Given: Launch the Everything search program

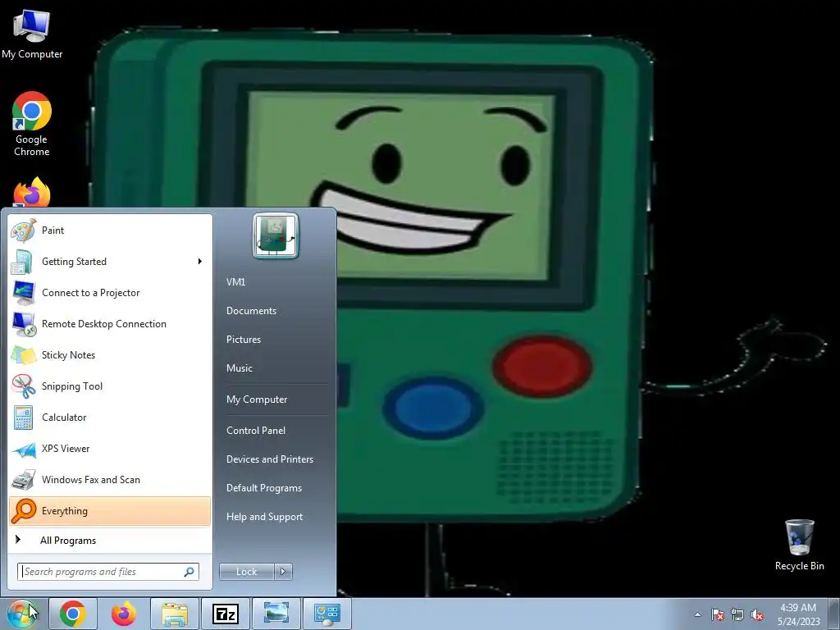Looking at the screenshot, I should click(x=110, y=511).
